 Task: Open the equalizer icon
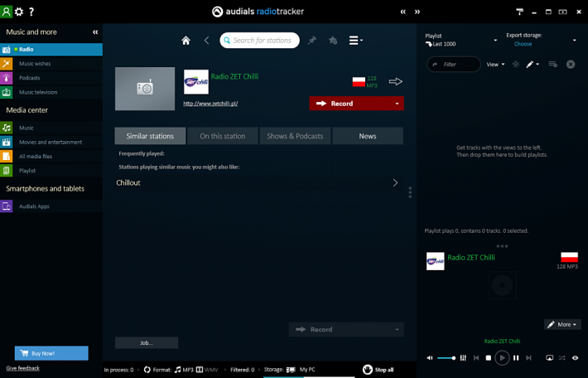(463, 358)
